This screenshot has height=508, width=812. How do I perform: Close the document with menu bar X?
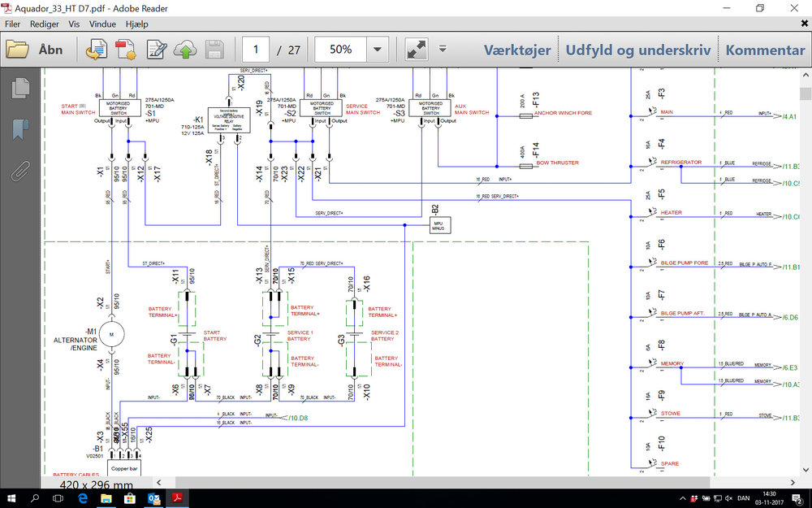point(804,24)
